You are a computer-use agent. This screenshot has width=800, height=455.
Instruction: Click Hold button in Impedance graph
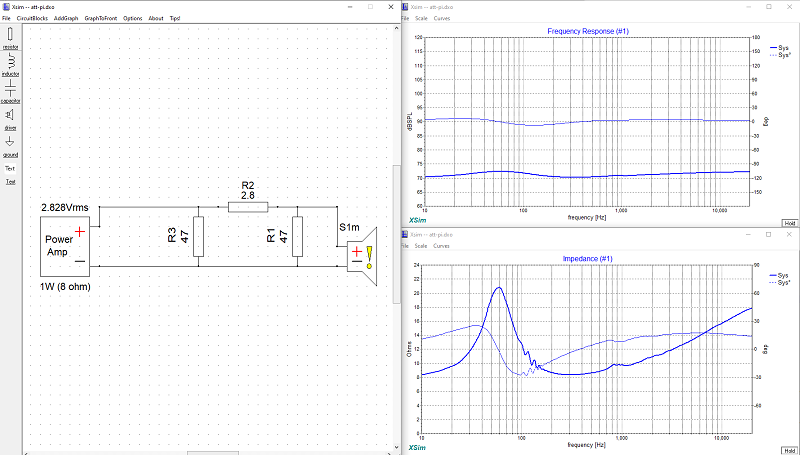pos(789,451)
